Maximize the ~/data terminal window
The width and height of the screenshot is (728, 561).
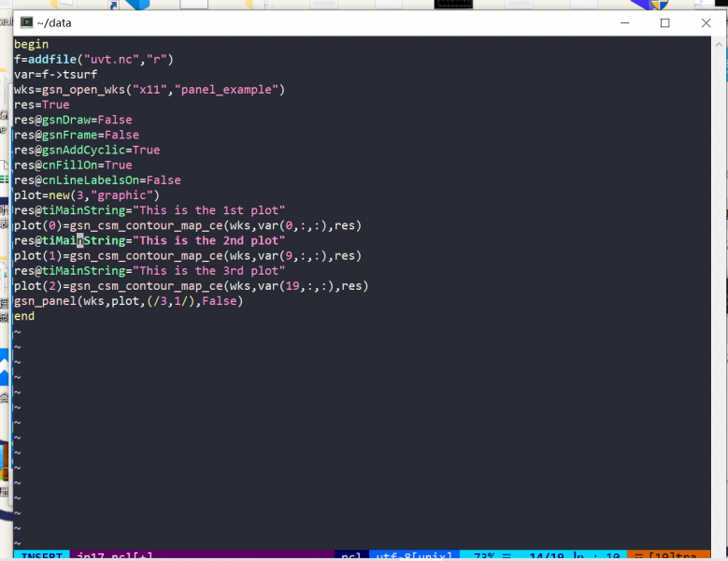(x=664, y=22)
